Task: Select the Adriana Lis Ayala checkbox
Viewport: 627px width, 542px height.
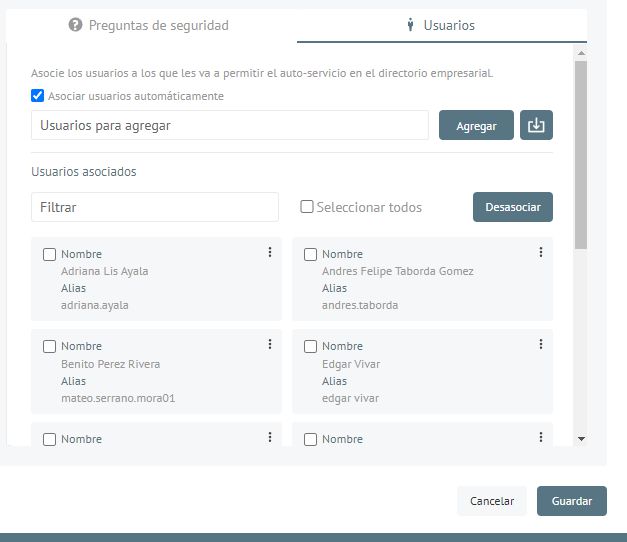Action: (49, 254)
